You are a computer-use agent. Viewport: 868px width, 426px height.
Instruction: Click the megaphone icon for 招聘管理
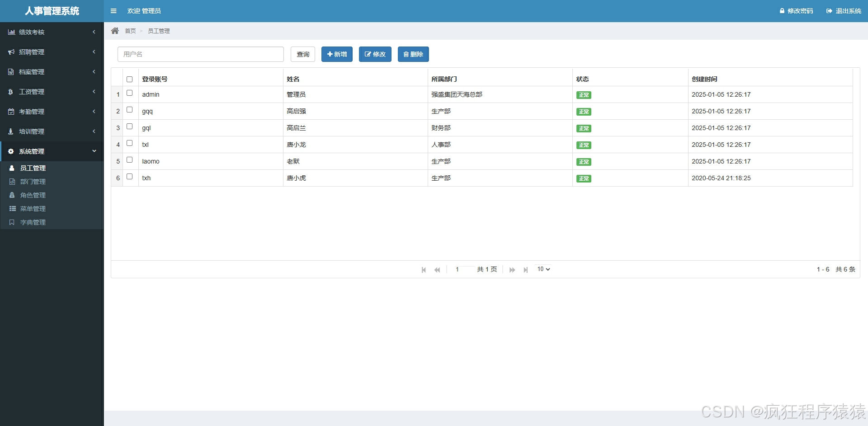coord(11,52)
